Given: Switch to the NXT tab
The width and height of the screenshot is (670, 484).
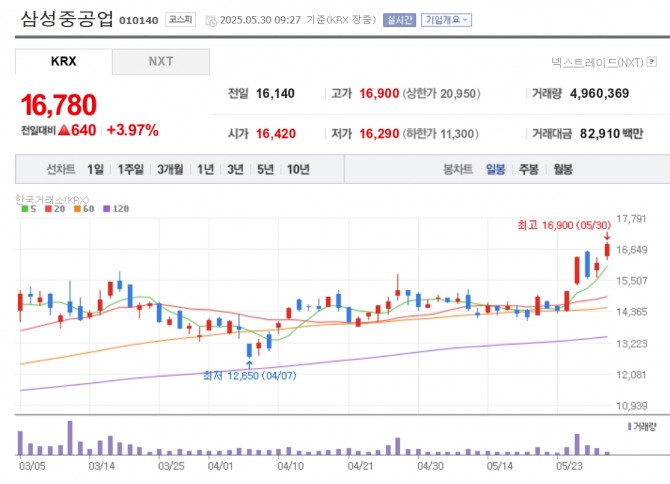Looking at the screenshot, I should point(161,62).
